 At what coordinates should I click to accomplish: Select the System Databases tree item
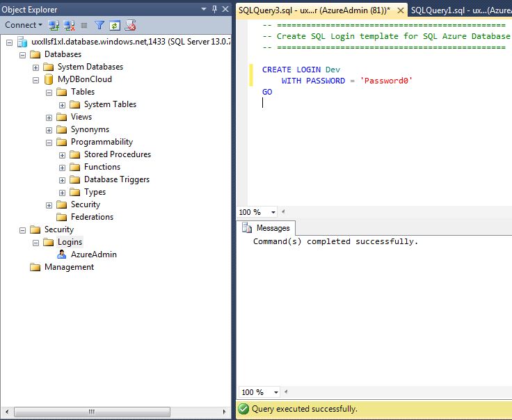pyautogui.click(x=90, y=67)
